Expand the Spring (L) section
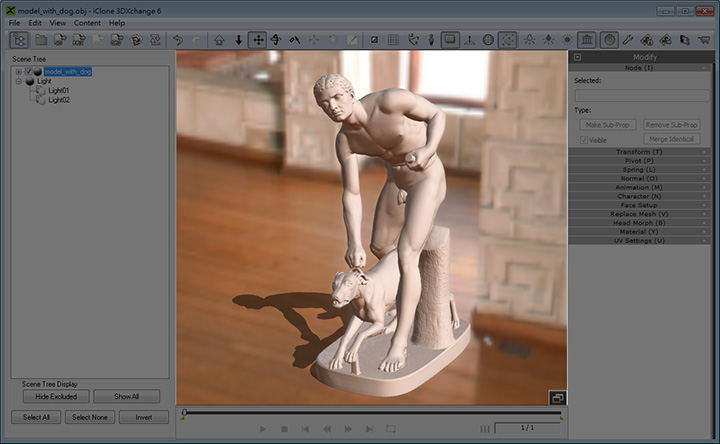Viewport: 720px width, 444px height. pyautogui.click(x=639, y=169)
